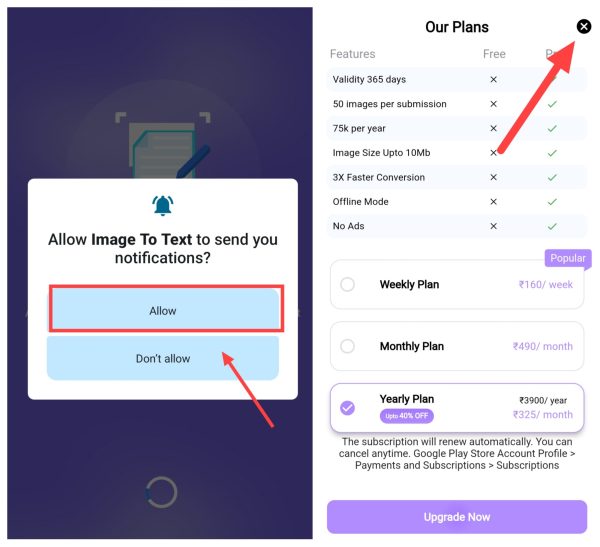This screenshot has width=600, height=547.
Task: Tap the Features column header
Action: pyautogui.click(x=352, y=54)
